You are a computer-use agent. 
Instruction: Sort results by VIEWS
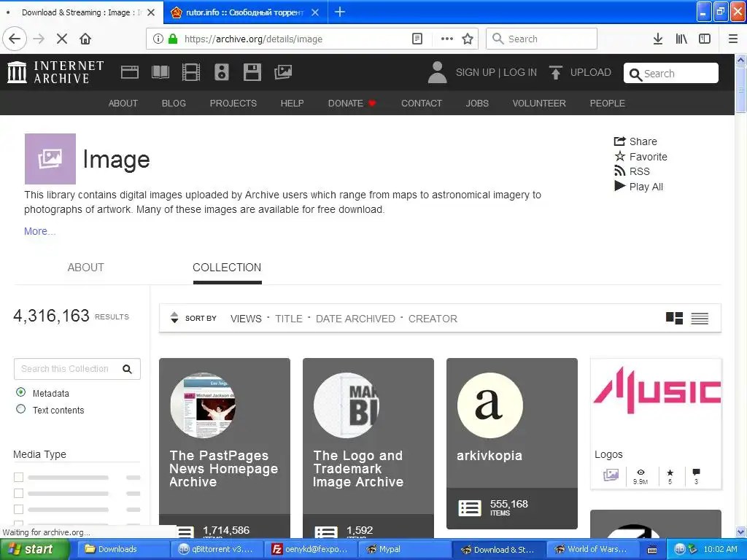tap(246, 319)
